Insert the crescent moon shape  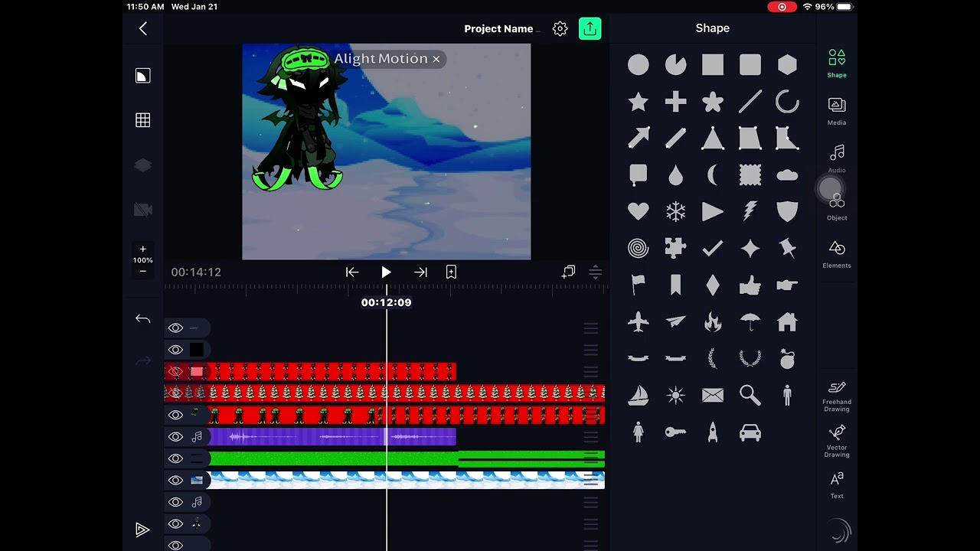point(713,175)
